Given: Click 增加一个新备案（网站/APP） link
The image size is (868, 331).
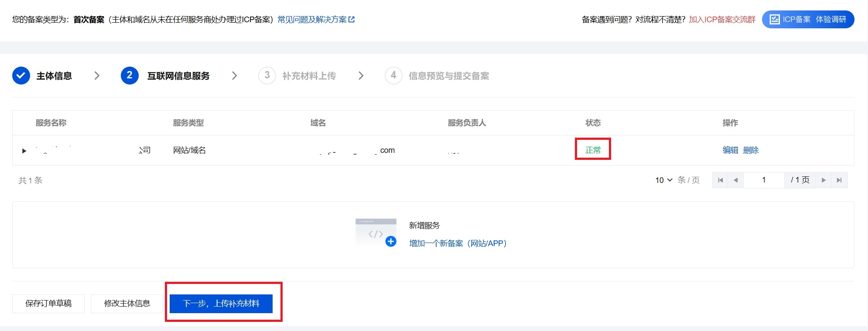Looking at the screenshot, I should pyautogui.click(x=458, y=243).
